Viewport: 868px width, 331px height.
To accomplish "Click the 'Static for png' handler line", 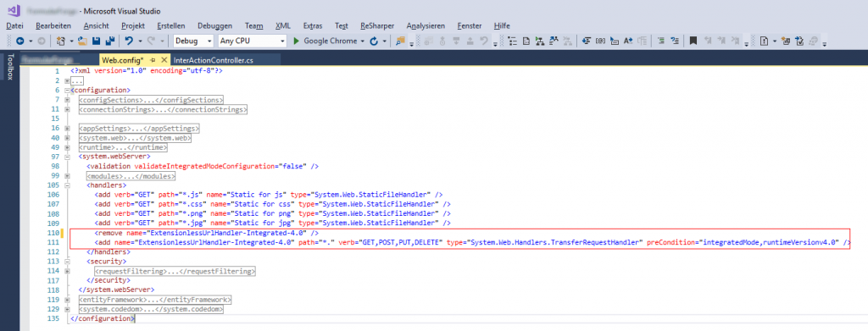I will (x=272, y=214).
